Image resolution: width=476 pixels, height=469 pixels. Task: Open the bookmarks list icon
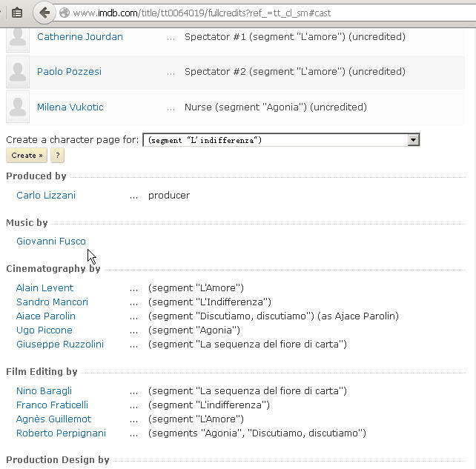pyautogui.click(x=17, y=13)
